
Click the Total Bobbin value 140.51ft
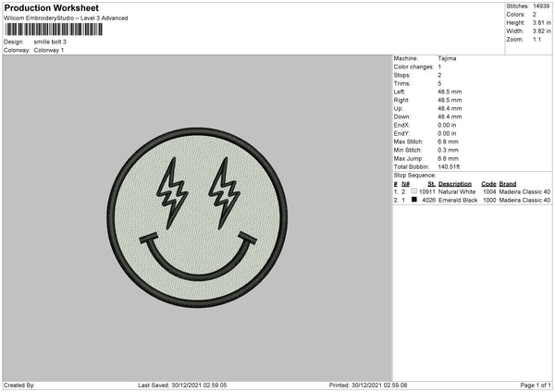[x=449, y=167]
